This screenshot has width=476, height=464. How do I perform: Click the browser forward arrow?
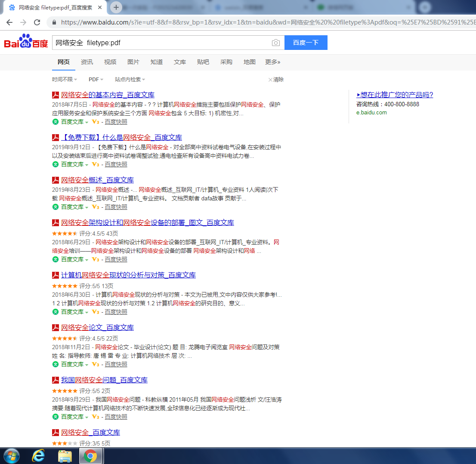(x=23, y=22)
